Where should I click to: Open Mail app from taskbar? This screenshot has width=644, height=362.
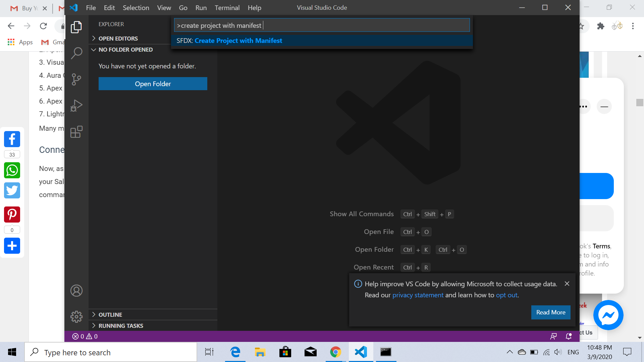pyautogui.click(x=310, y=352)
